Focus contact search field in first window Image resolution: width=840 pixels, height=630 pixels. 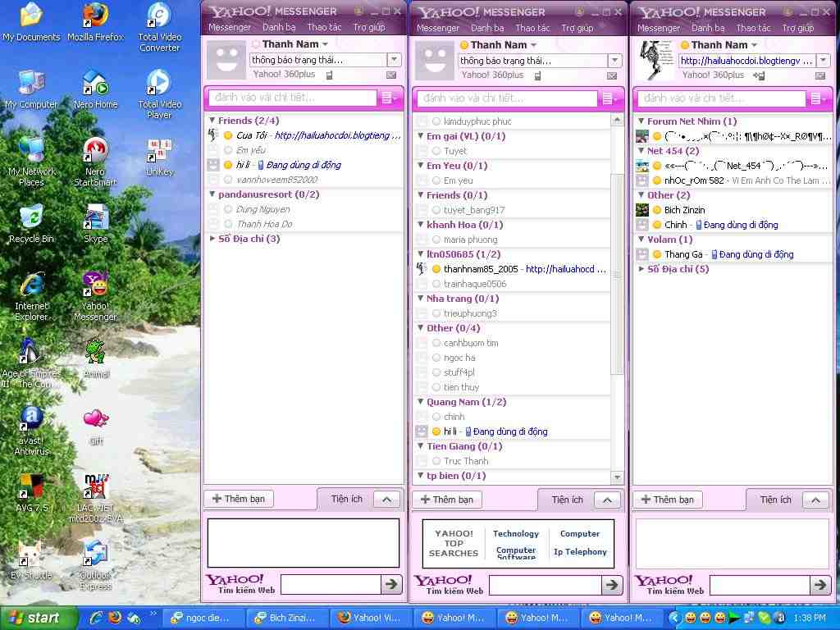point(293,98)
